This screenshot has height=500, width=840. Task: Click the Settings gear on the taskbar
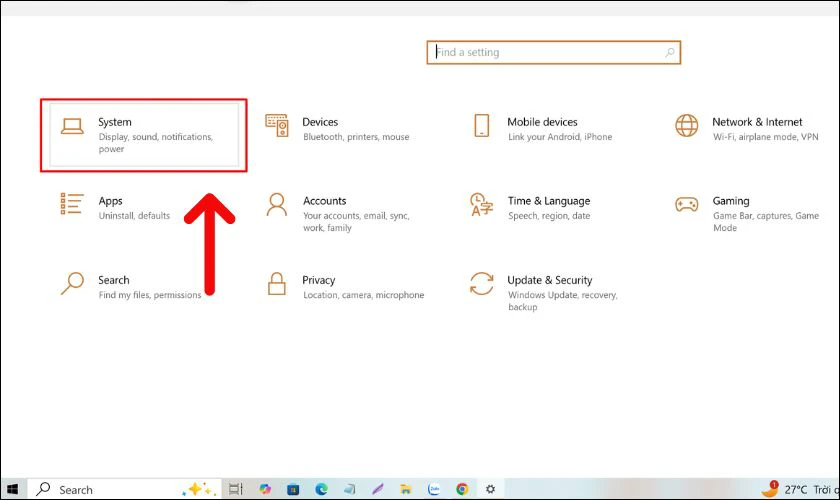[490, 489]
